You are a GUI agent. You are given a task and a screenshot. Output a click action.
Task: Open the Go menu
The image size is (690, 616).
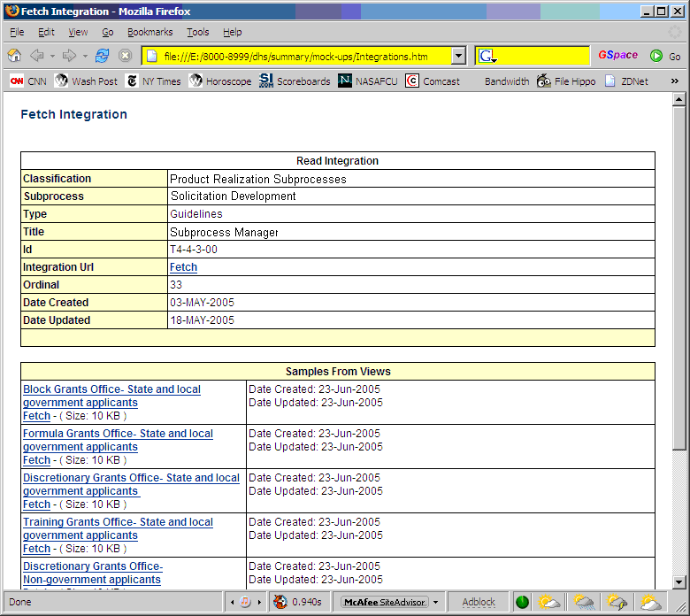[107, 32]
